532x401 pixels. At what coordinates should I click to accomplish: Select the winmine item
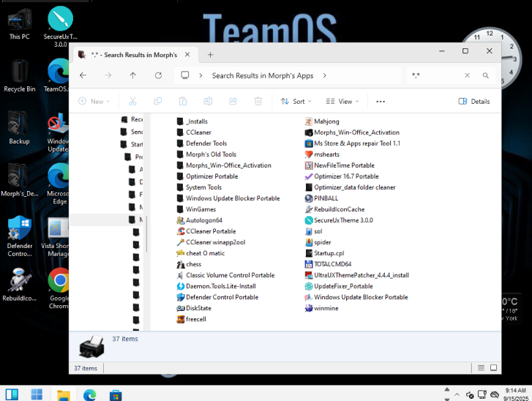pyautogui.click(x=322, y=308)
